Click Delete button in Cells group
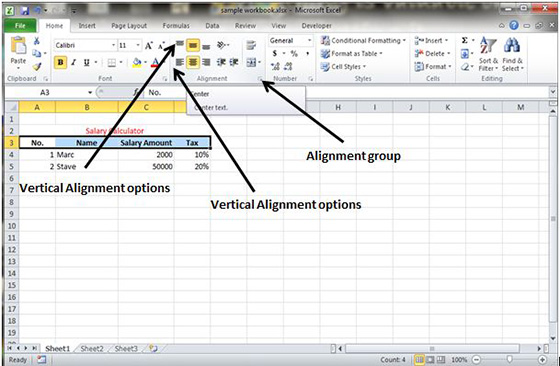 pos(432,54)
